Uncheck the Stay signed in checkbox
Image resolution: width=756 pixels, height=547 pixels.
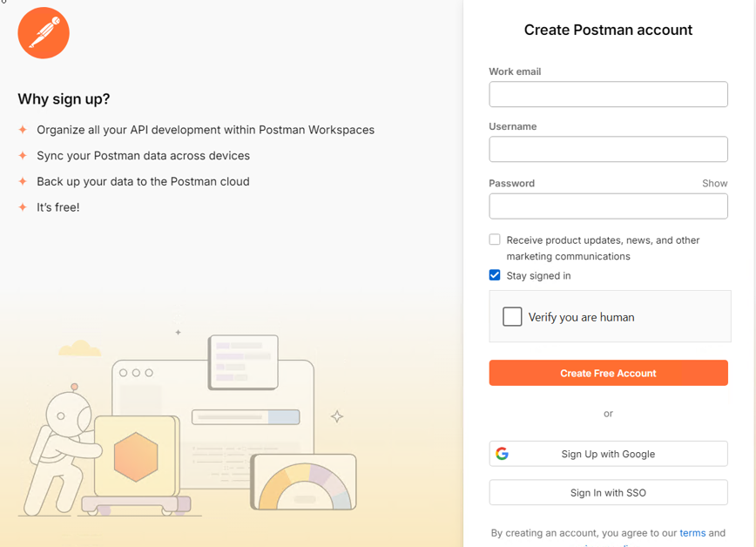495,275
